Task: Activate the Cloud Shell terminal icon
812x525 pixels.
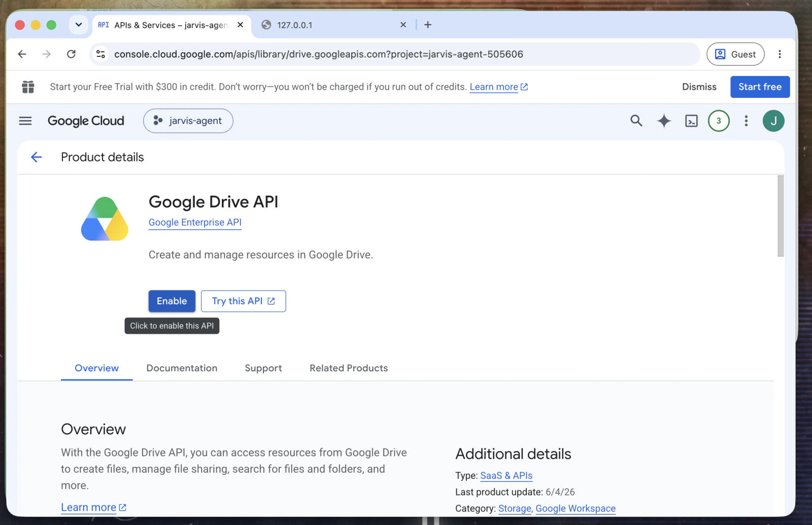Action: click(x=691, y=121)
